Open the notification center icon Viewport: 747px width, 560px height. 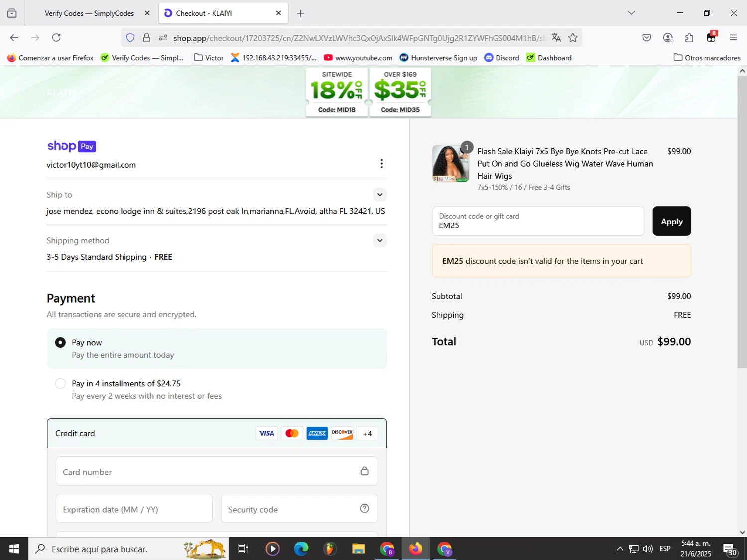[x=730, y=549]
